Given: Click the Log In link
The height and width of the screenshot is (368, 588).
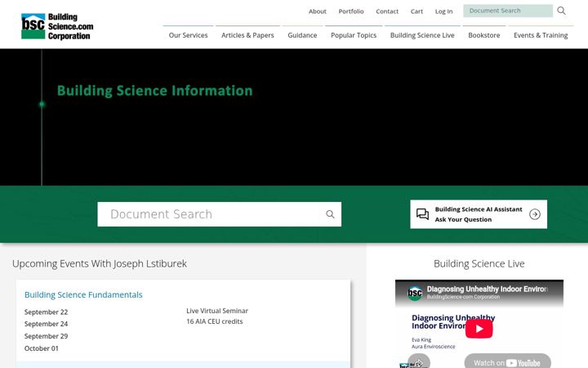Looking at the screenshot, I should coord(443,11).
